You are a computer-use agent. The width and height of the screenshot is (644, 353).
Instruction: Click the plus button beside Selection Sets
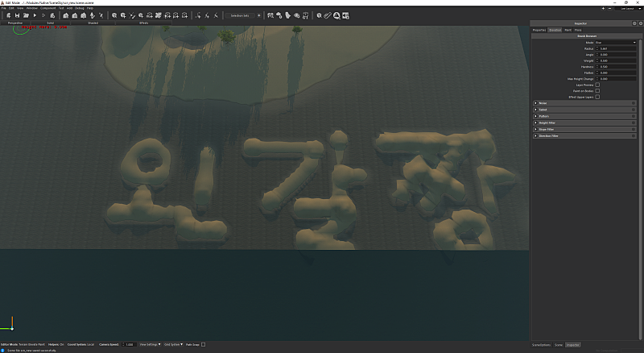[258, 15]
